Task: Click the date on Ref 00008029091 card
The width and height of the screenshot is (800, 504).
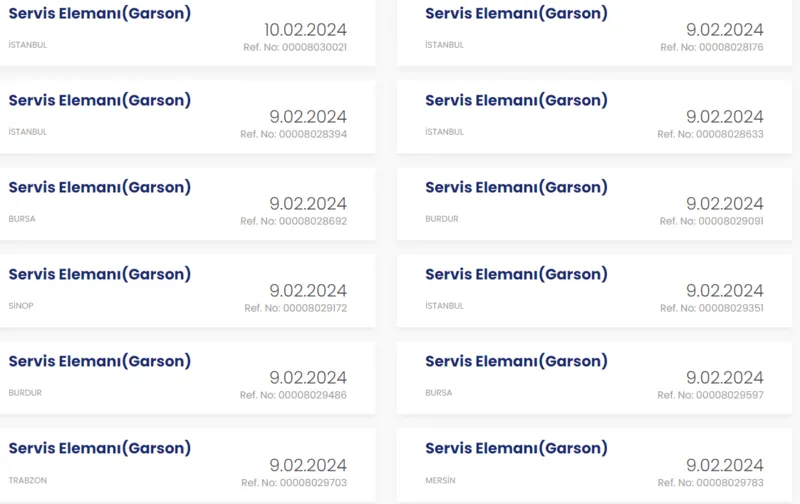Action: 724,204
